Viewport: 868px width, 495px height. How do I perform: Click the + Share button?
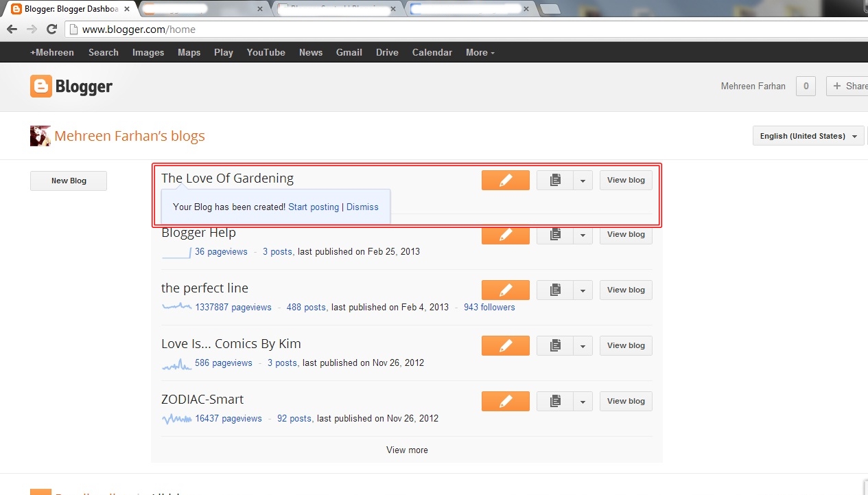[848, 87]
